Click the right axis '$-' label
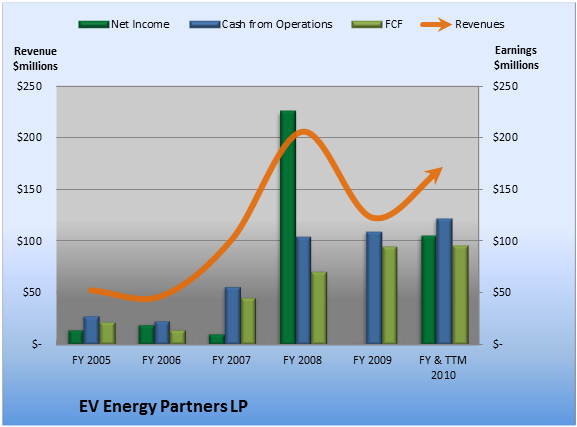Image resolution: width=577 pixels, height=427 pixels. pos(498,344)
